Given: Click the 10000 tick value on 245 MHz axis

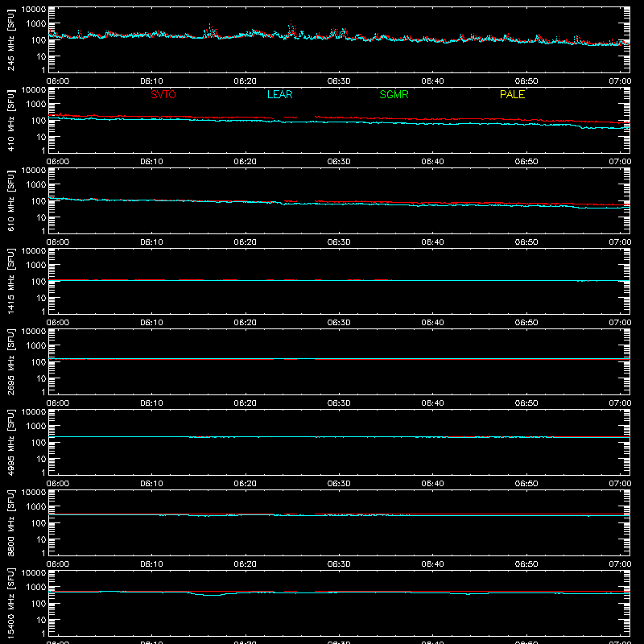Looking at the screenshot, I should tap(34, 10).
